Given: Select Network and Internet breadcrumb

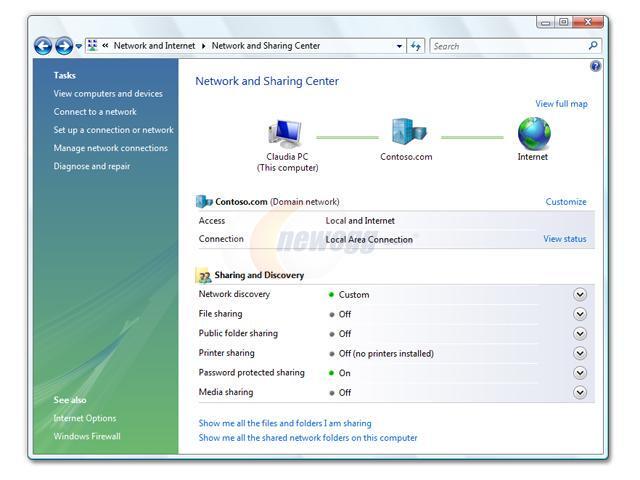Looking at the screenshot, I should click(x=155, y=46).
